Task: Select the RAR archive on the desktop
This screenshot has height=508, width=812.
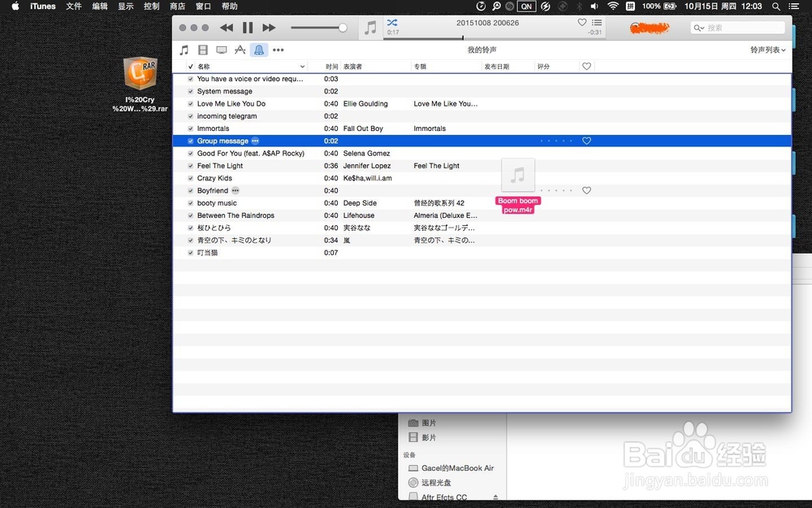Action: pos(140,84)
